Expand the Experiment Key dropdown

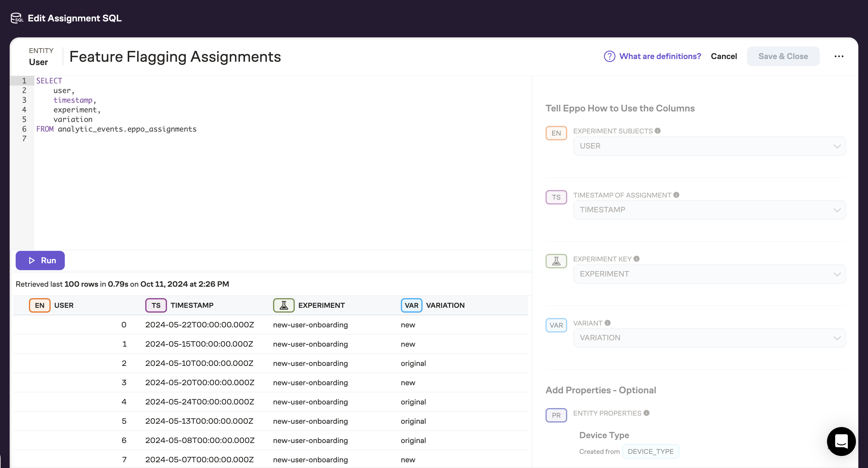pyautogui.click(x=709, y=274)
